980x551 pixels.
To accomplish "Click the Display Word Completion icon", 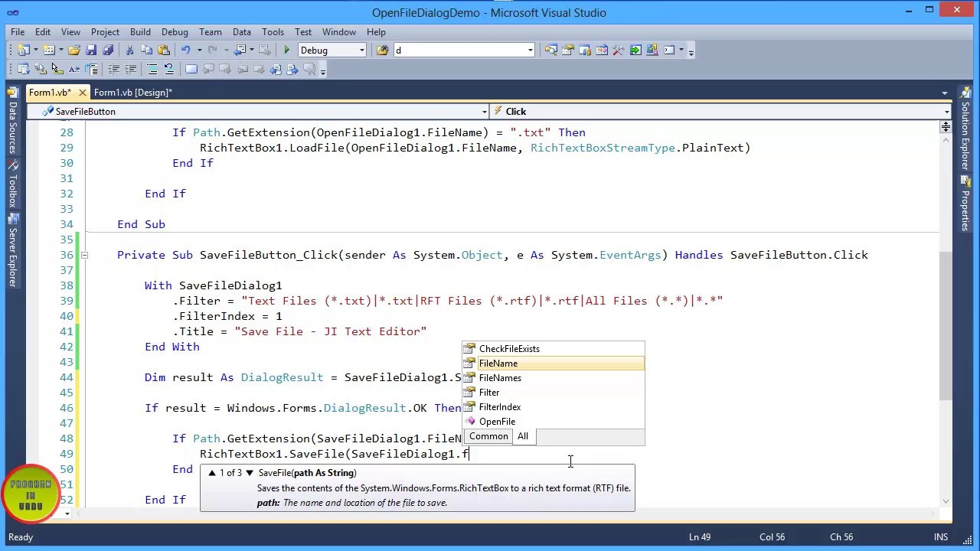I will pos(74,70).
